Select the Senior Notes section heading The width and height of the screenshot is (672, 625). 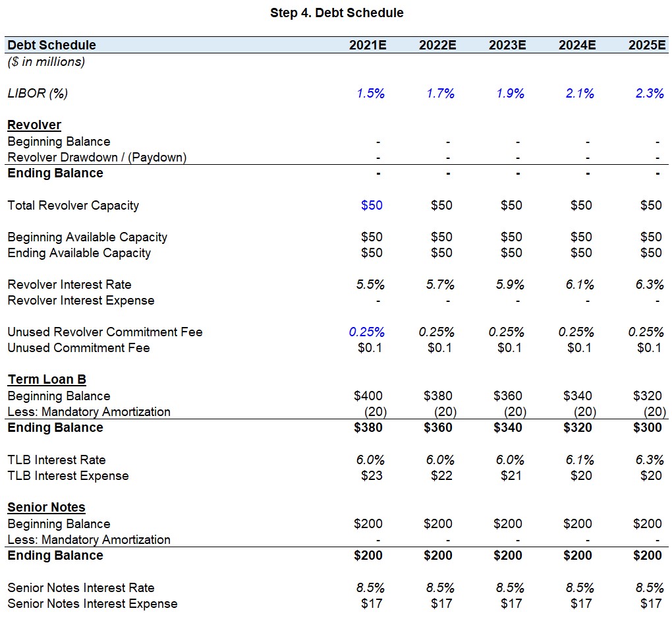tap(46, 507)
